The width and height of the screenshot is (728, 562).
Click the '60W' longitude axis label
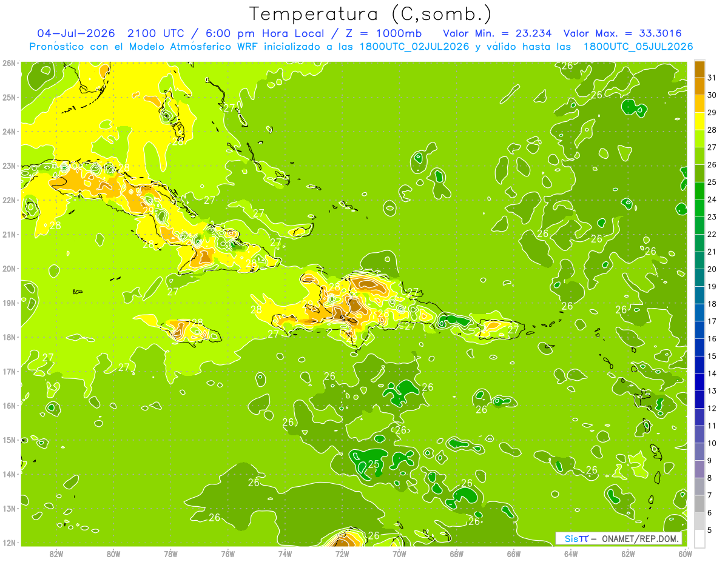[x=685, y=553]
